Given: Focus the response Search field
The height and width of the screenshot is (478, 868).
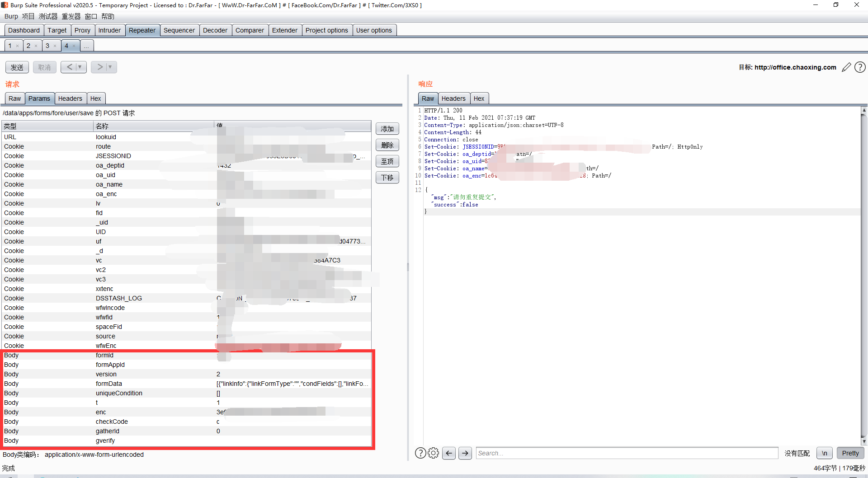Looking at the screenshot, I should click(x=627, y=453).
